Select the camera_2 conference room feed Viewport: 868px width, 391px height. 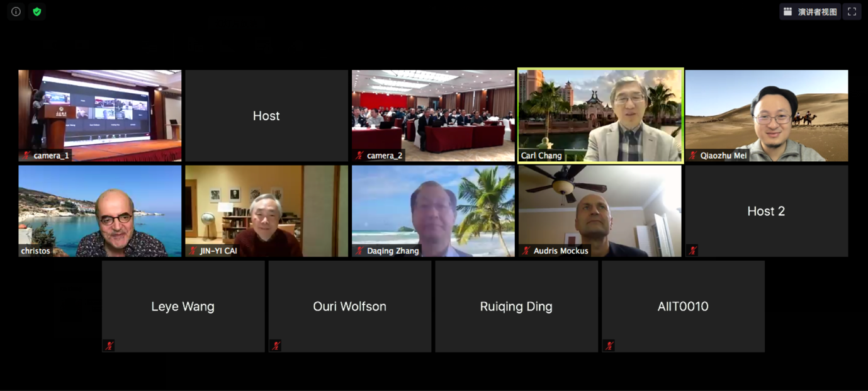[433, 115]
